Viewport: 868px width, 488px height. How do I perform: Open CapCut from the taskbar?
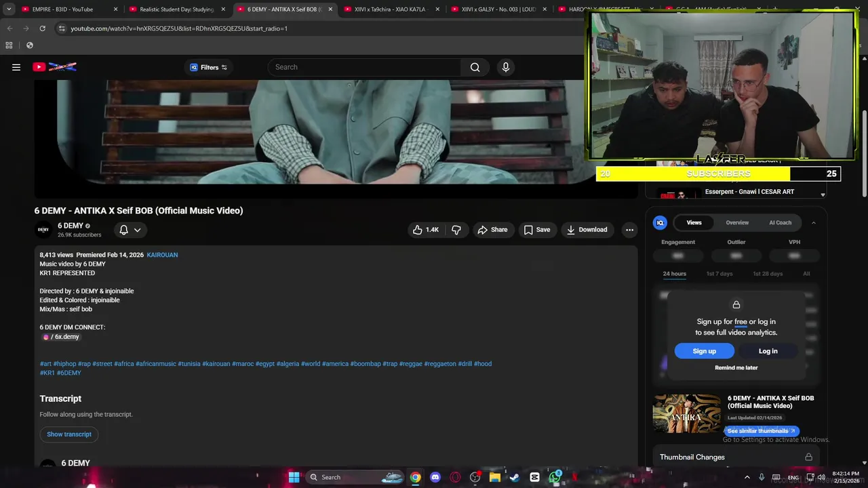tap(534, 477)
